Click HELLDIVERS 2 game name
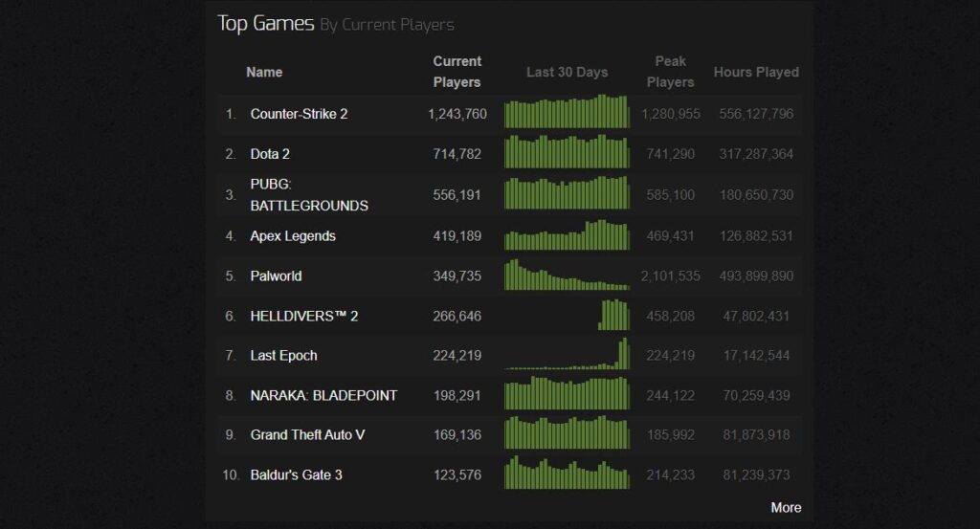Viewport: 980px width, 529px height. point(303,316)
